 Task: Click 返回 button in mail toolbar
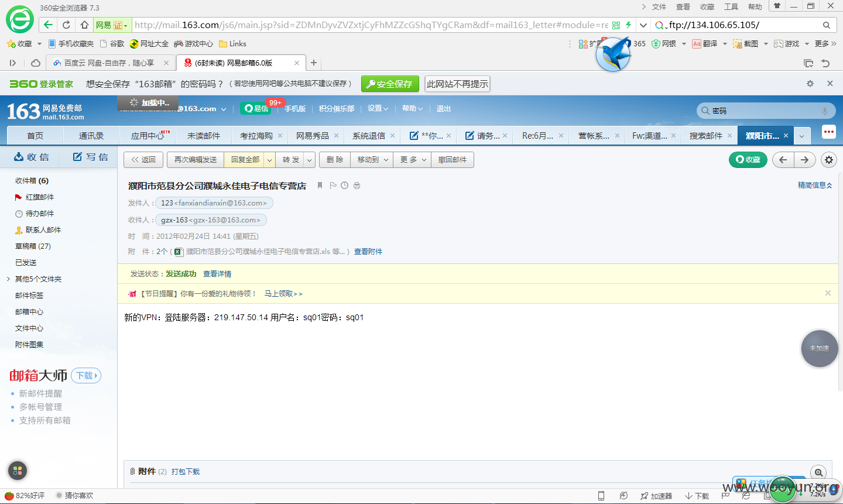click(x=143, y=160)
